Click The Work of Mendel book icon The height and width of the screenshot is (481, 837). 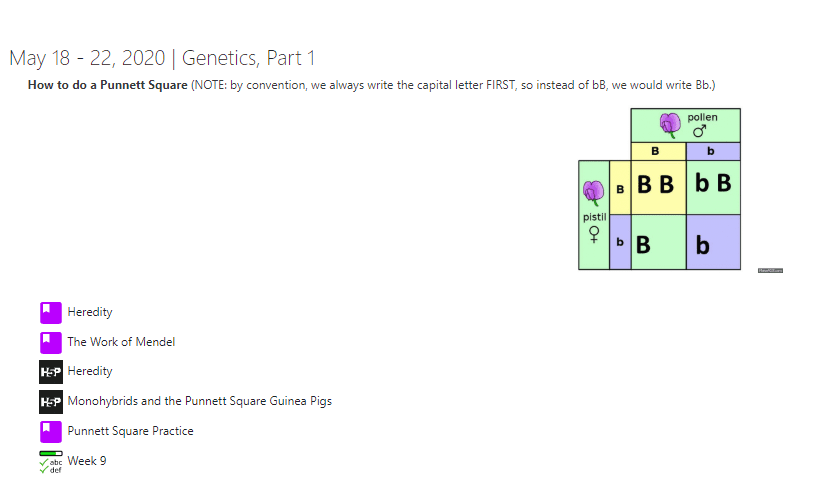tap(51, 342)
